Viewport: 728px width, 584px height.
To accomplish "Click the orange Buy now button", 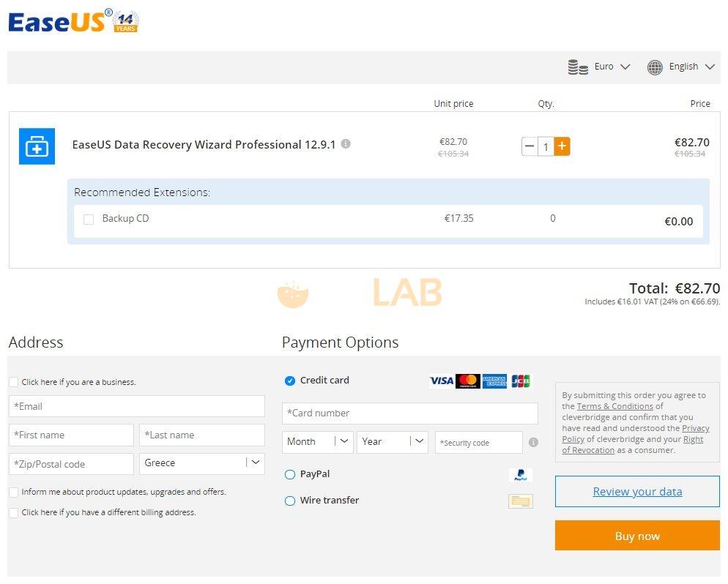I will pyautogui.click(x=637, y=536).
